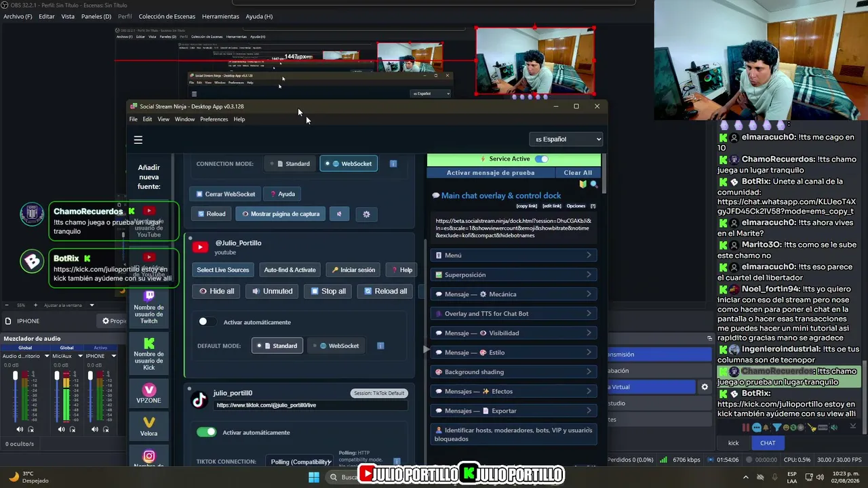Expand the Mensaje — Estilo section
868x488 pixels.
point(514,353)
